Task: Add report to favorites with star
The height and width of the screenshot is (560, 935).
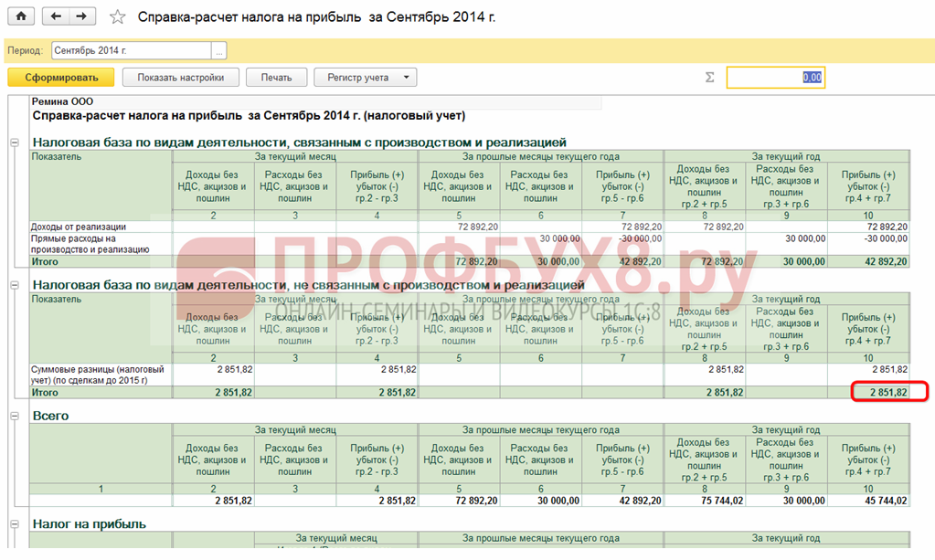Action: pyautogui.click(x=117, y=17)
